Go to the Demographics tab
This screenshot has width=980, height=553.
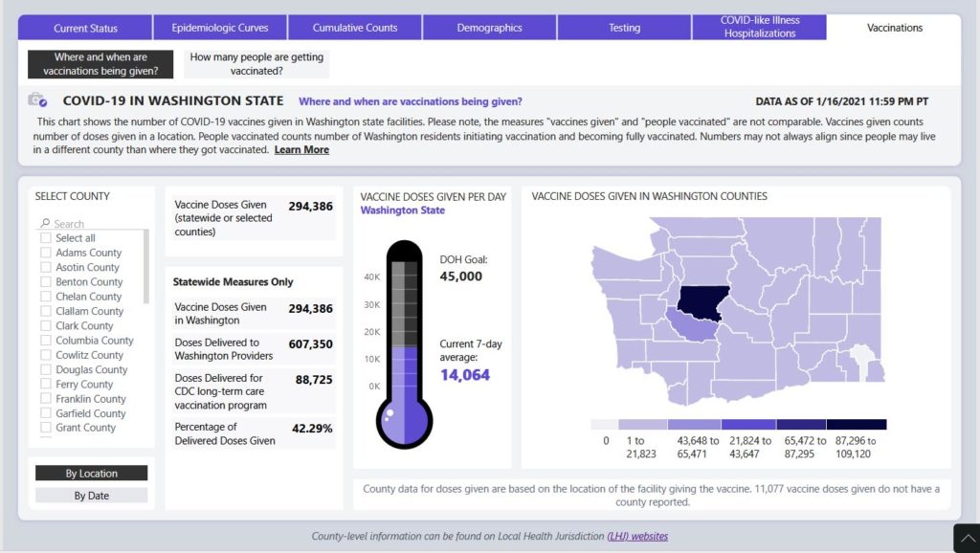(489, 28)
